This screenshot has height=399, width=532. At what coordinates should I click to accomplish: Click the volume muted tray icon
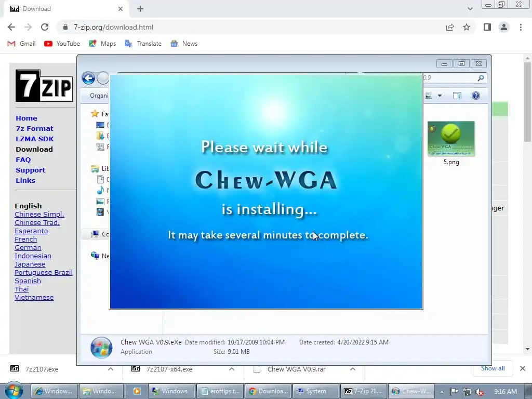pyautogui.click(x=480, y=392)
